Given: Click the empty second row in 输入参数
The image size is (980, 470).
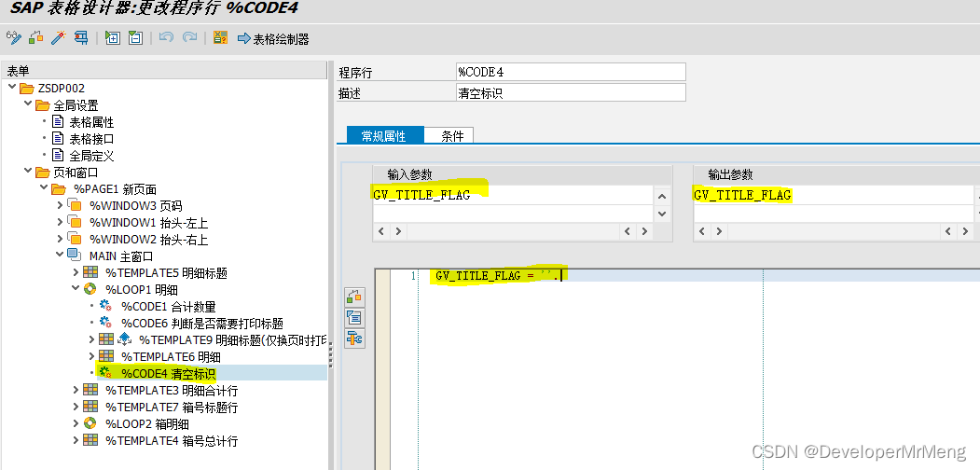Looking at the screenshot, I should [513, 214].
